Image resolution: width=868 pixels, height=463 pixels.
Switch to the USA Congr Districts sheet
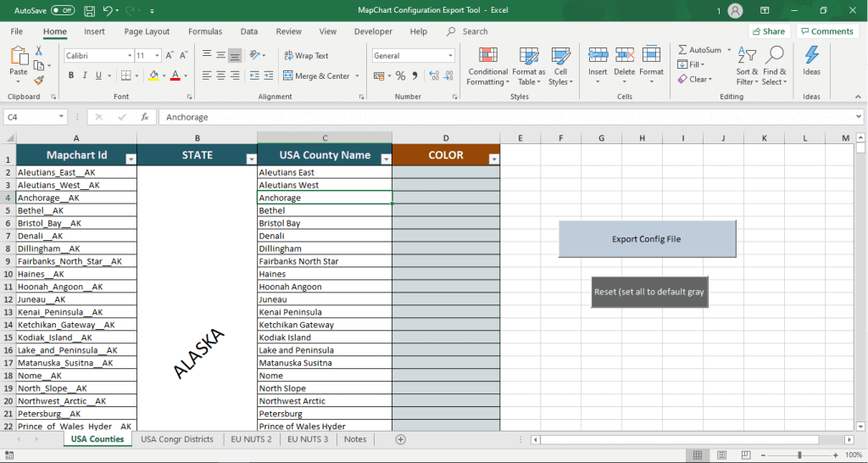[x=177, y=439]
